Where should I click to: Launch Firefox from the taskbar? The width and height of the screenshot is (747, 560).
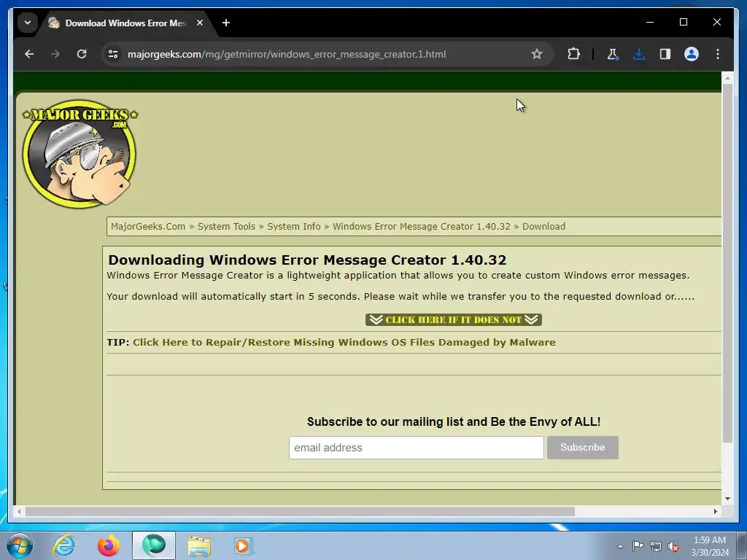click(109, 545)
